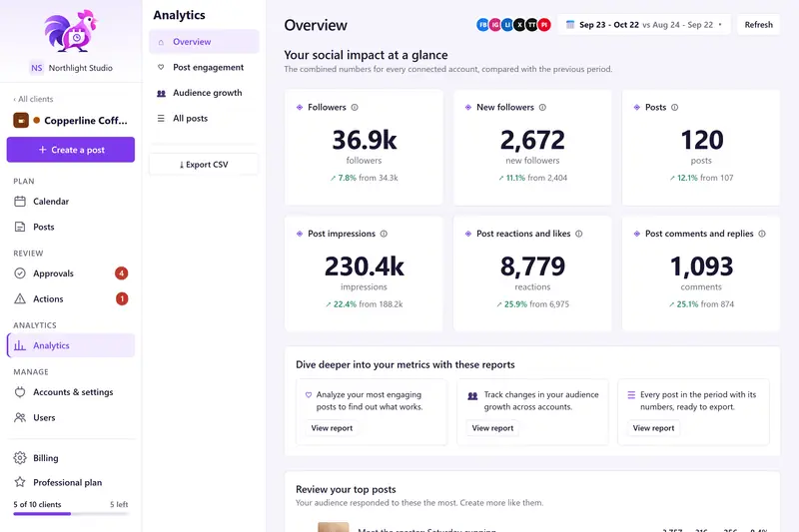Click the Actions badge showing 1
The image size is (799, 532).
(121, 298)
